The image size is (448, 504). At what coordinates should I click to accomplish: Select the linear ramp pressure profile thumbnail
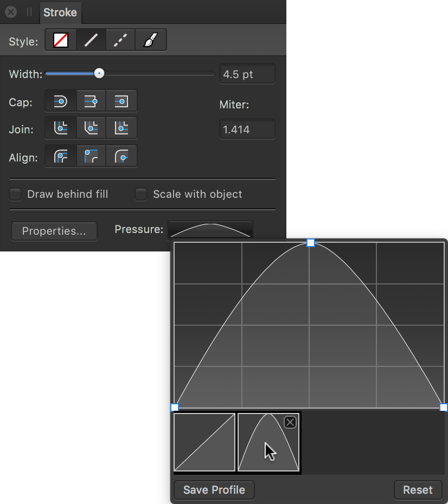pyautogui.click(x=204, y=442)
